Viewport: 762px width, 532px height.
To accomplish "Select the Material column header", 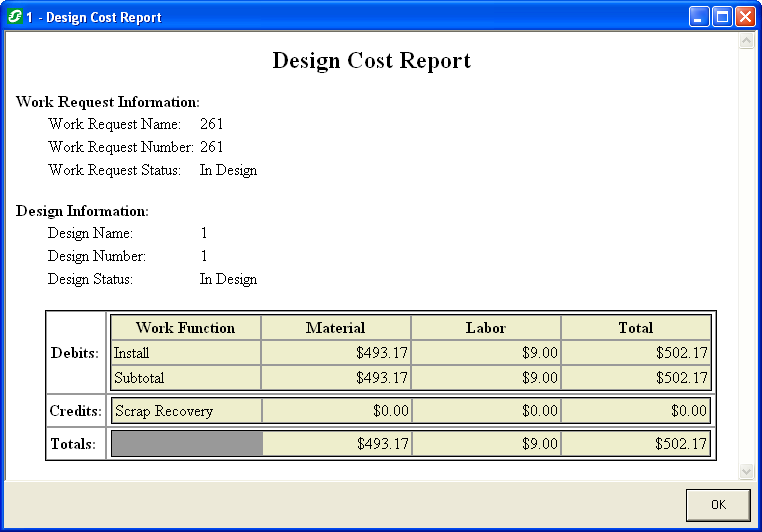I will pyautogui.click(x=335, y=328).
